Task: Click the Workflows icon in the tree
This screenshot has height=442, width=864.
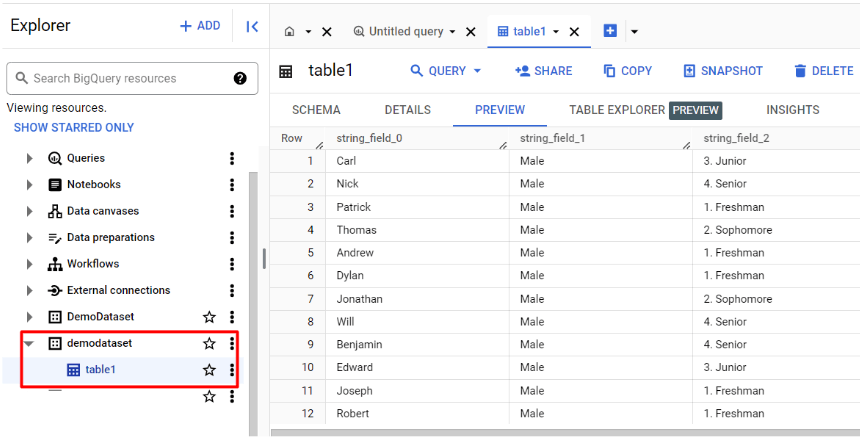Action: [55, 264]
